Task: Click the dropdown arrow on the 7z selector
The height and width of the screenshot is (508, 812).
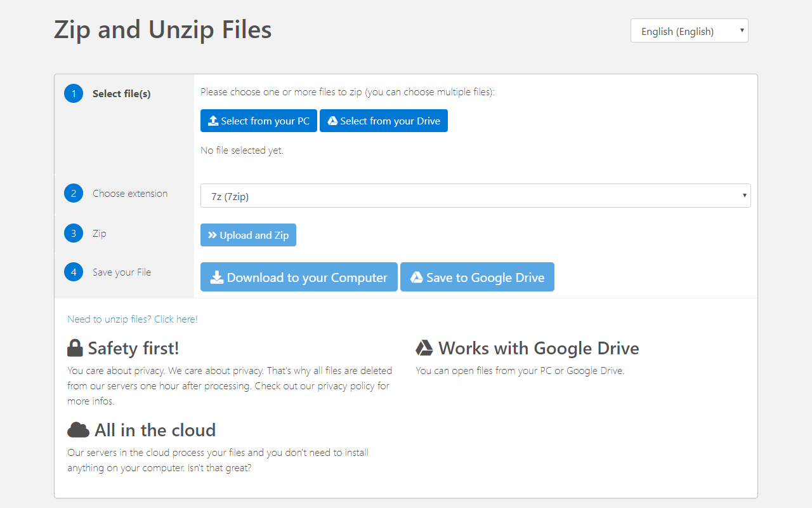Action: pos(744,195)
